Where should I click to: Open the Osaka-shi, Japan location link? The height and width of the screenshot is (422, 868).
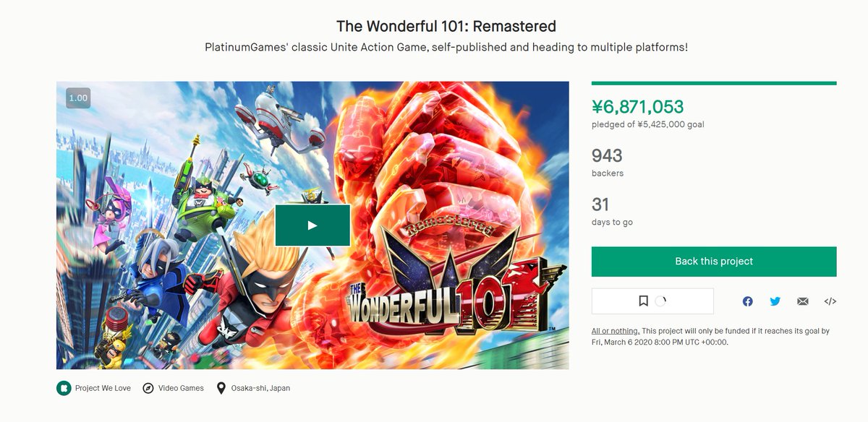click(260, 388)
